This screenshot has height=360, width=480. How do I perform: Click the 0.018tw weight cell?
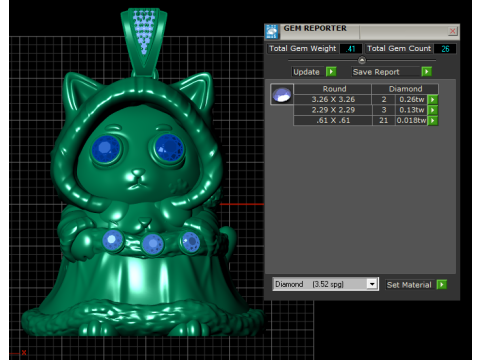tap(412, 120)
